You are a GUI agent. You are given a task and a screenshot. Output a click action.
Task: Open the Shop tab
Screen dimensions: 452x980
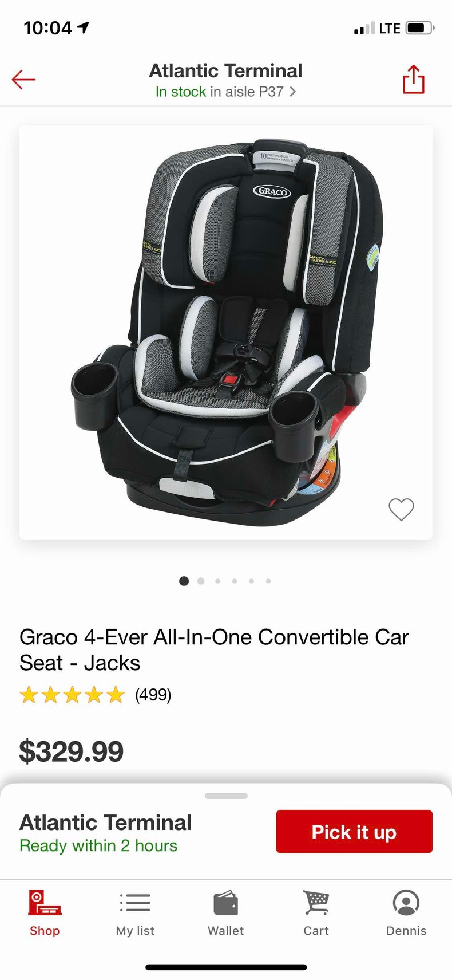click(45, 914)
